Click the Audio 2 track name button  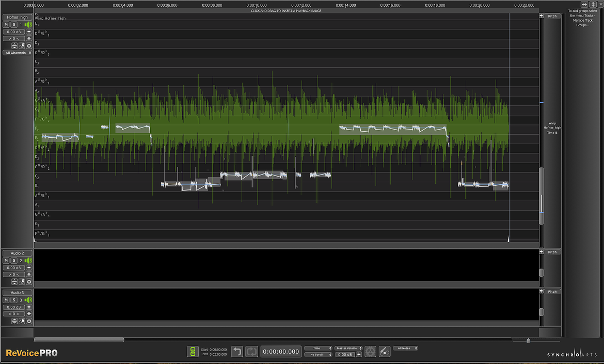click(18, 253)
